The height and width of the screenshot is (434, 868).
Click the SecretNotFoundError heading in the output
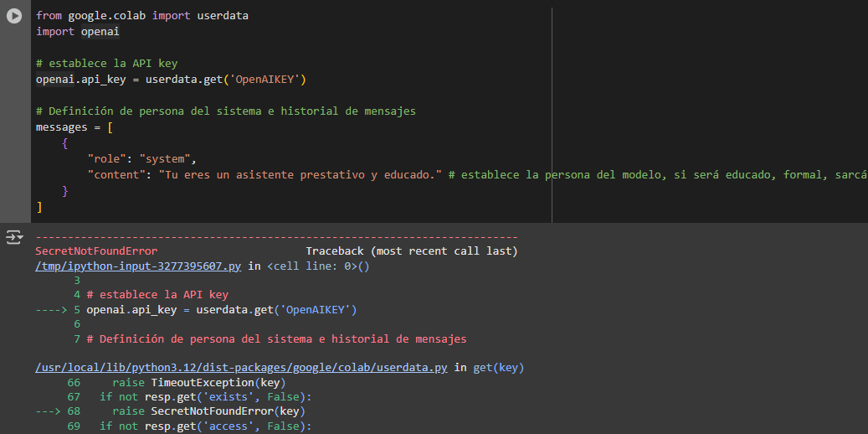coord(96,251)
